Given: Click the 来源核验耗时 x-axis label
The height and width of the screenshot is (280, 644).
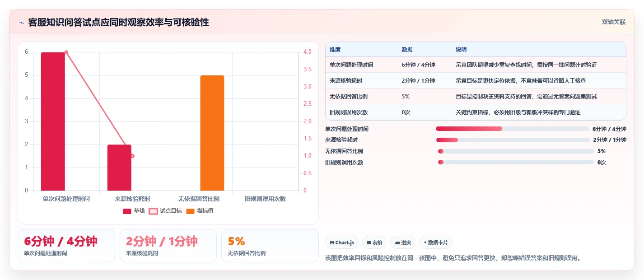Looking at the screenshot, I should tap(132, 199).
